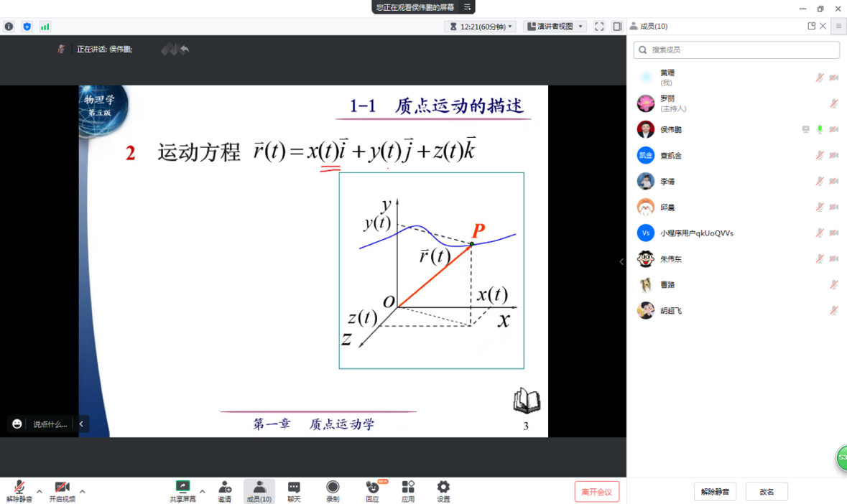Viewport: 847px width, 504px height.
Task: Expand the arrow beside 共享屏幕
Action: pyautogui.click(x=203, y=492)
